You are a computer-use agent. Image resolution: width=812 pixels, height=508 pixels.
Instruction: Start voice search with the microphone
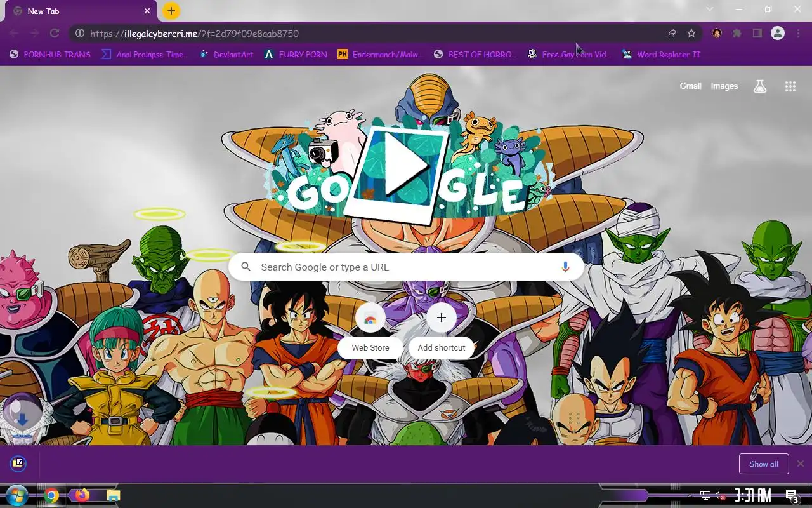point(565,267)
